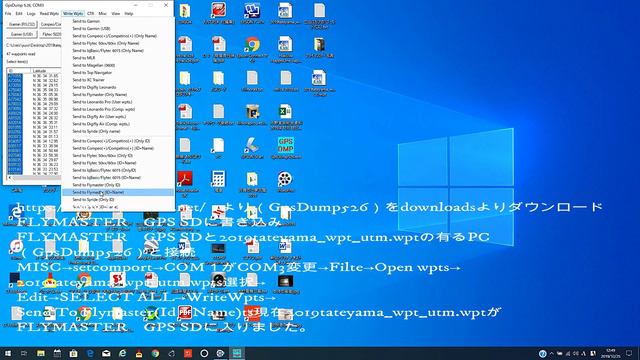Click the blue help icon in tray
This screenshot has height=360, width=640.
(542, 353)
